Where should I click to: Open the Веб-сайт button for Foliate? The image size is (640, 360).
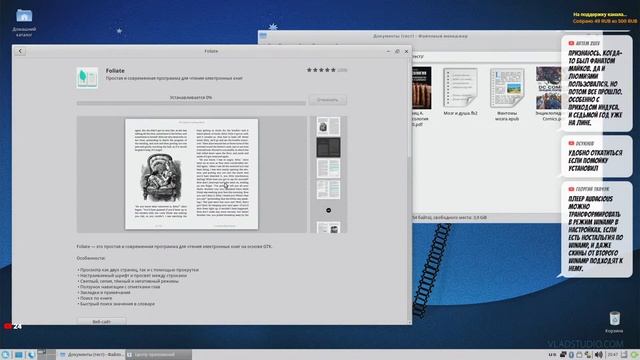click(102, 322)
